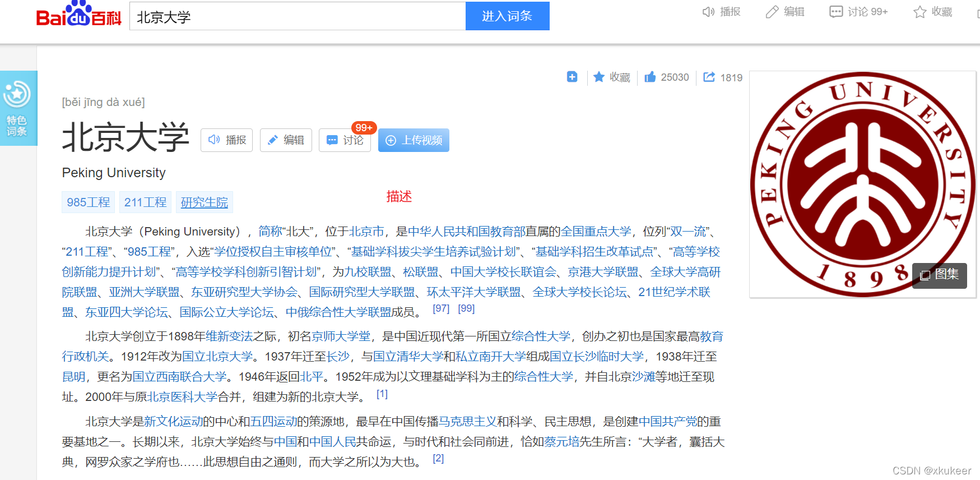980x480 pixels.
Task: Open the 国际公立大学论坛 link
Action: [227, 312]
